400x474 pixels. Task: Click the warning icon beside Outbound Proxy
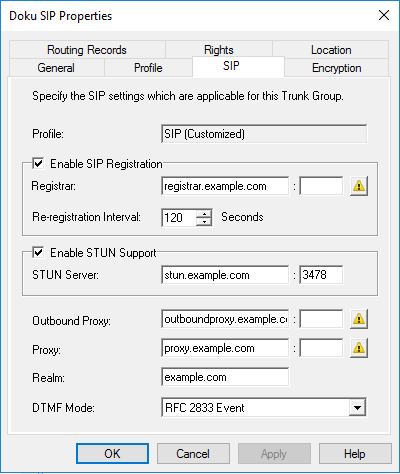click(x=359, y=319)
